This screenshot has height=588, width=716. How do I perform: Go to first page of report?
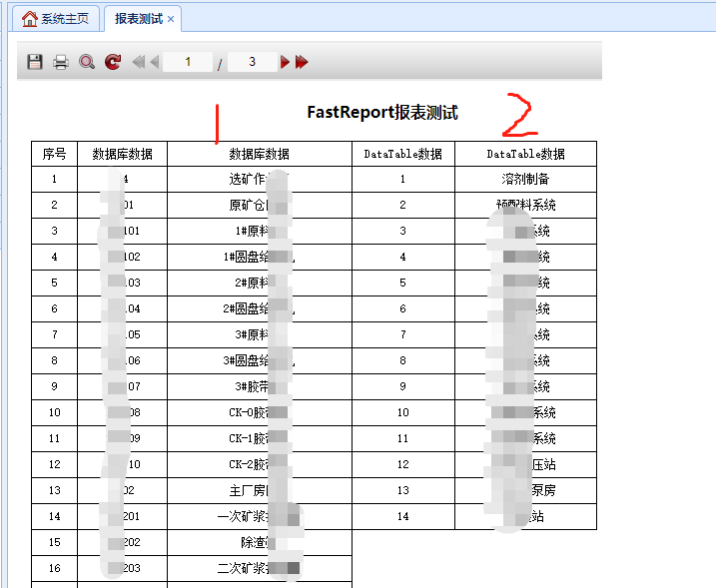click(139, 62)
